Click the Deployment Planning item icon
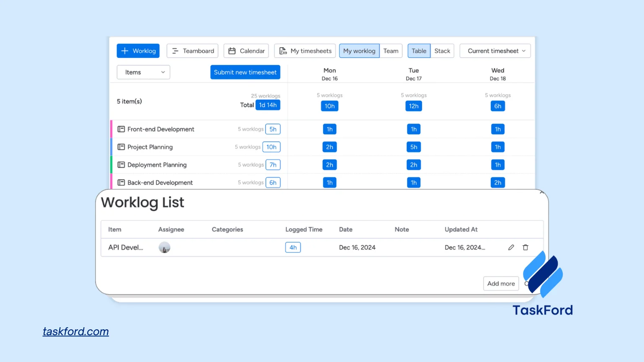Screen dimensions: 644x362 (x=121, y=165)
